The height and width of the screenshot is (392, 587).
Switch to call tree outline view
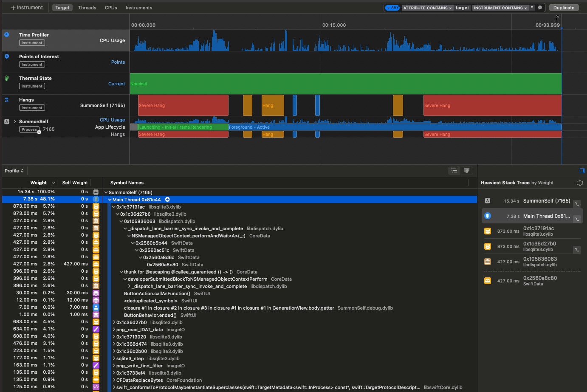[454, 171]
